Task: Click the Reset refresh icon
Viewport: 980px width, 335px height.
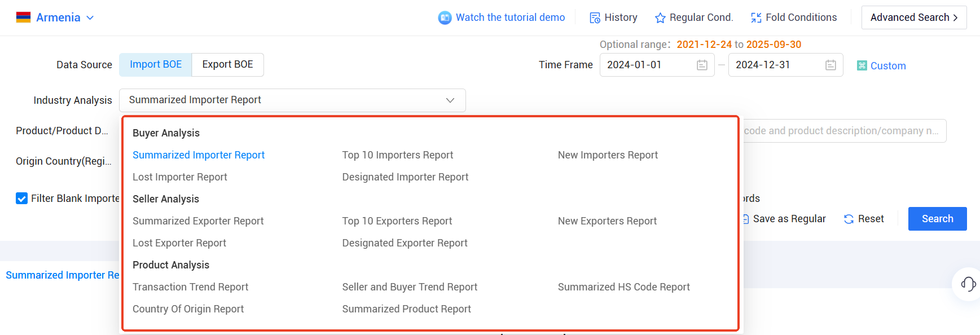Action: point(849,219)
